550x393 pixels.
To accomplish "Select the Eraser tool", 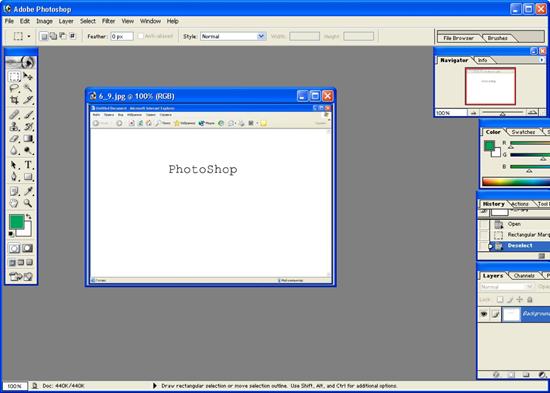I will point(14,139).
